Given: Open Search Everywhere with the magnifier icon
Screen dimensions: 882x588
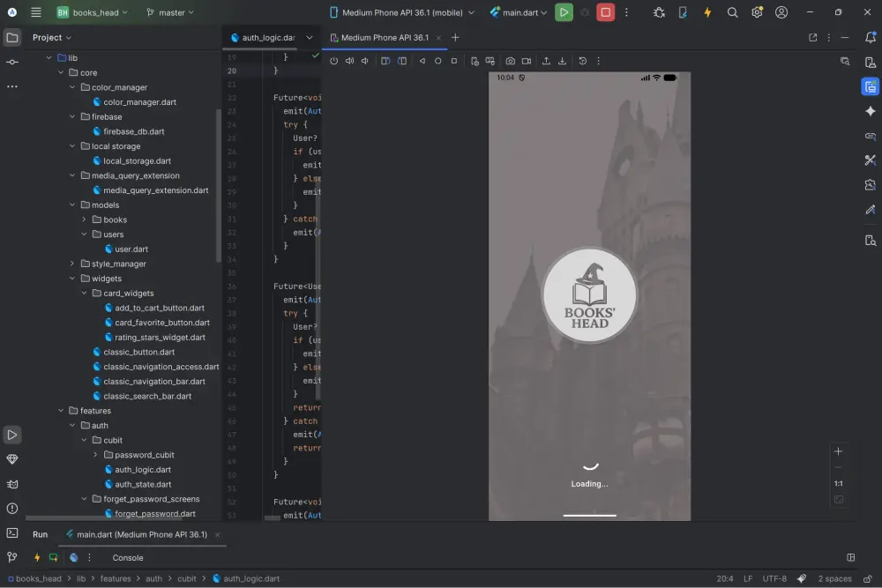Looking at the screenshot, I should point(732,13).
